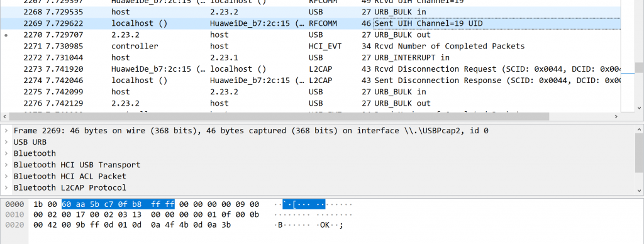Expand the Frame 2269 details tree
Screen dimensions: 644x244
[6, 131]
